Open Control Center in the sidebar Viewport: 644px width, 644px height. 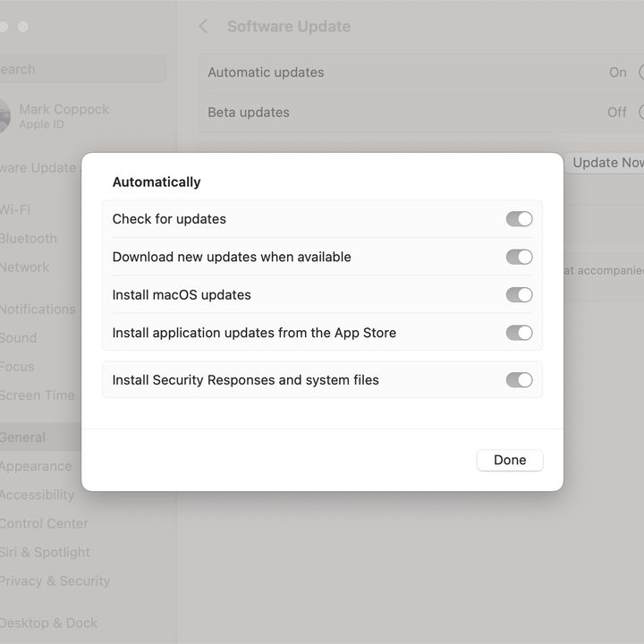pos(44,523)
